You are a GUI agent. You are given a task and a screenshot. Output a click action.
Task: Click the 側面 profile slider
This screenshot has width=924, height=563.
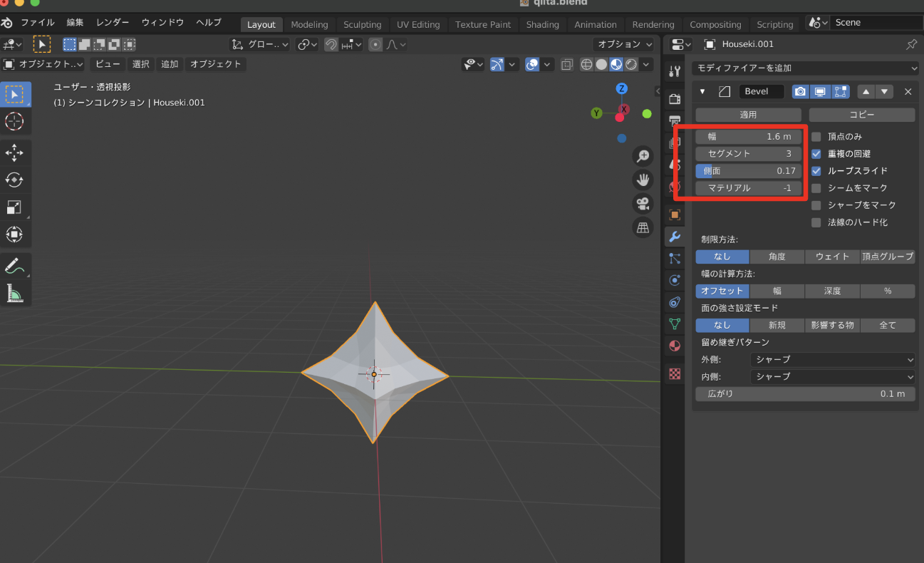(x=748, y=171)
